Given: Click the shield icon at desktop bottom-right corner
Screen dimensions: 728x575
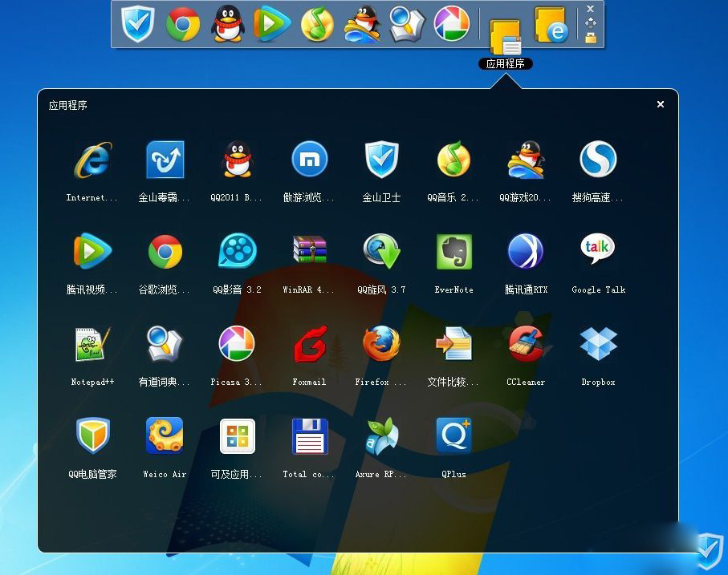Looking at the screenshot, I should (x=709, y=551).
